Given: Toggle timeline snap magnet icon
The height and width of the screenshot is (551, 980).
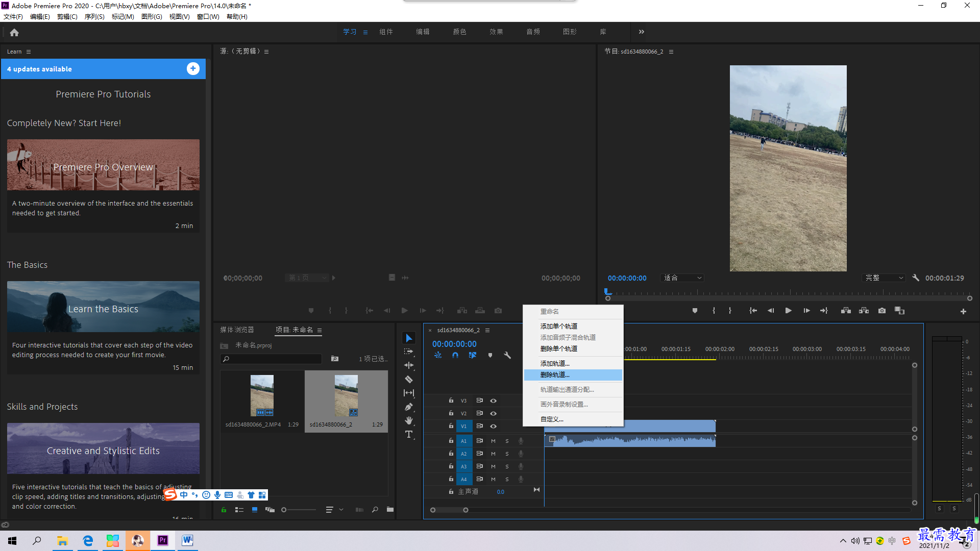Looking at the screenshot, I should (455, 355).
